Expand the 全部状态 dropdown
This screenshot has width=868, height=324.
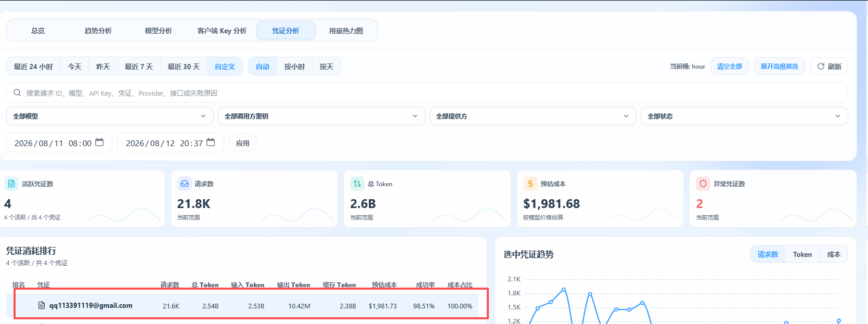(744, 116)
